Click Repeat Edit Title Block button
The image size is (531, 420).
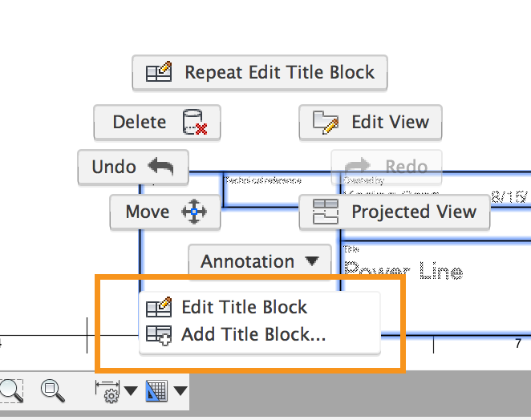pos(260,73)
